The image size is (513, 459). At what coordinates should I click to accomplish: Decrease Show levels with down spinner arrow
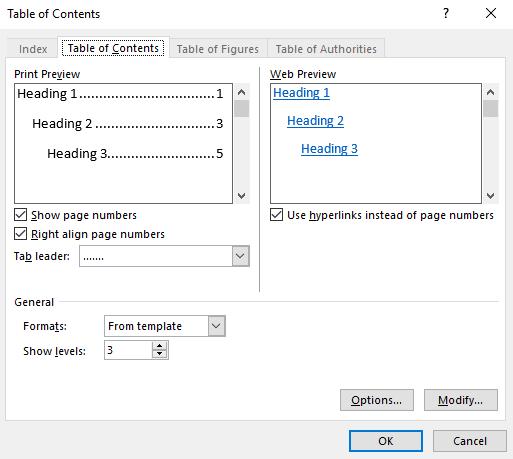coord(159,354)
